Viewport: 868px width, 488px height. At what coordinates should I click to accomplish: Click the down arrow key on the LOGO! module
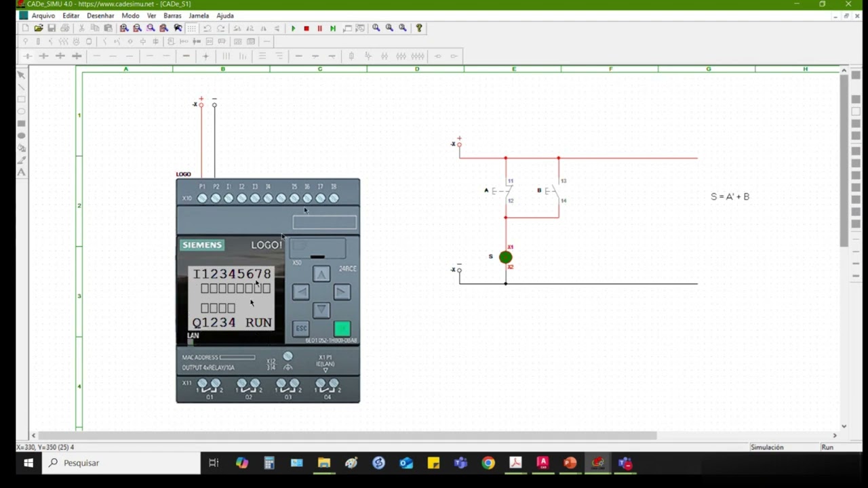[321, 310]
